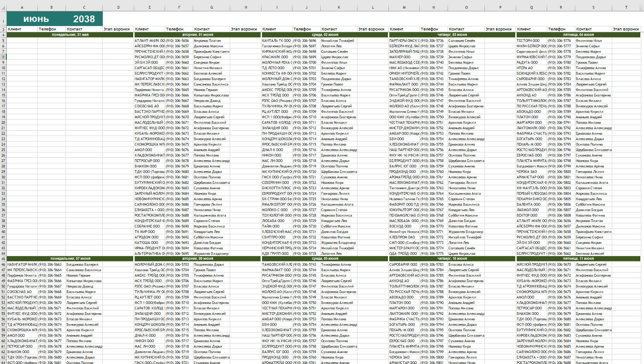The width and height of the screenshot is (644, 364).
Task: Select row 20 header
Action: 3,122
